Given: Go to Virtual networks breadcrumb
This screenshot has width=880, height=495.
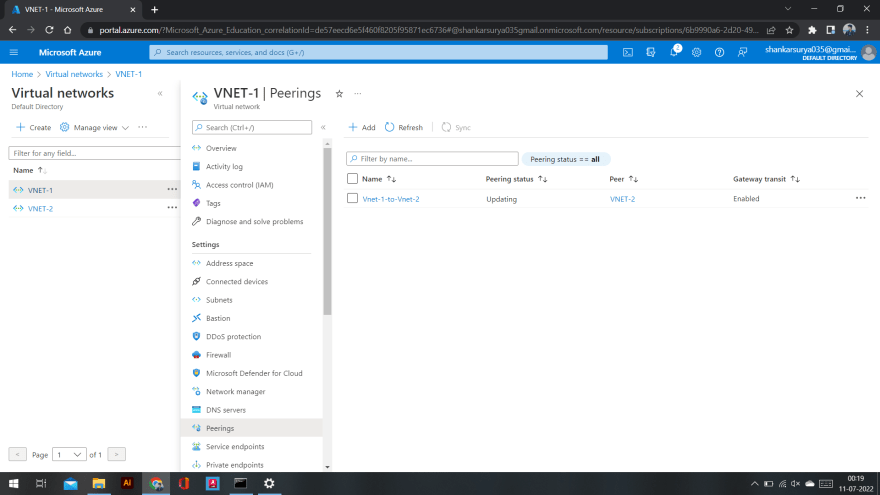Looking at the screenshot, I should pos(74,74).
